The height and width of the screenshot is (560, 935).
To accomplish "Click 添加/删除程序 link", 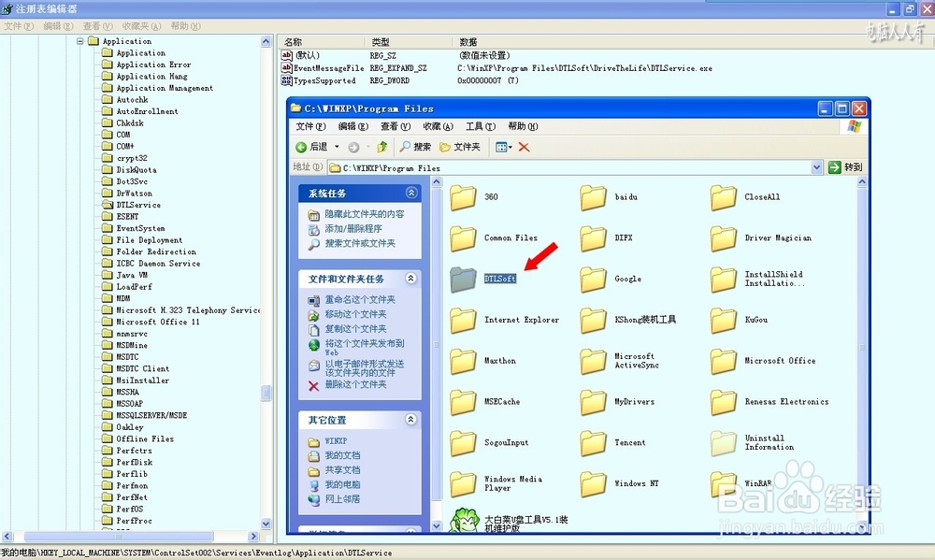I will pos(353,228).
